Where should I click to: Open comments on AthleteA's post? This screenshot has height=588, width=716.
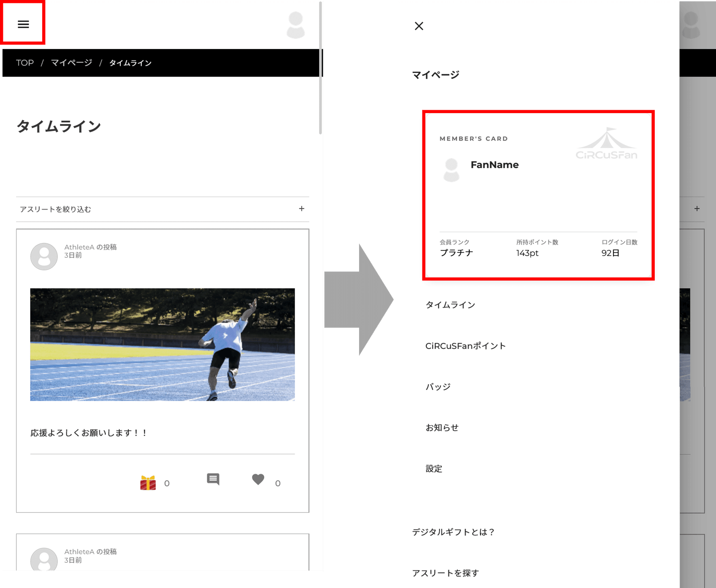[213, 479]
